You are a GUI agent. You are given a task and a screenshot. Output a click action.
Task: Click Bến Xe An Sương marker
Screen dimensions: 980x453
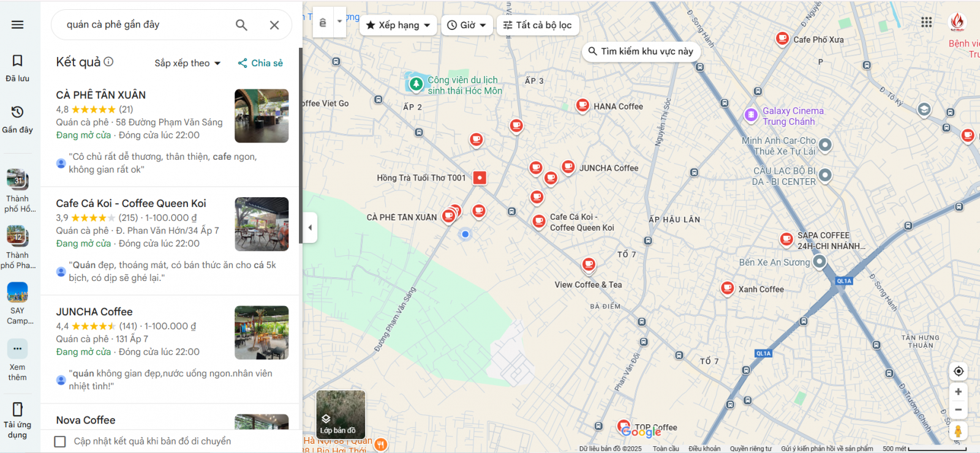pos(820,262)
